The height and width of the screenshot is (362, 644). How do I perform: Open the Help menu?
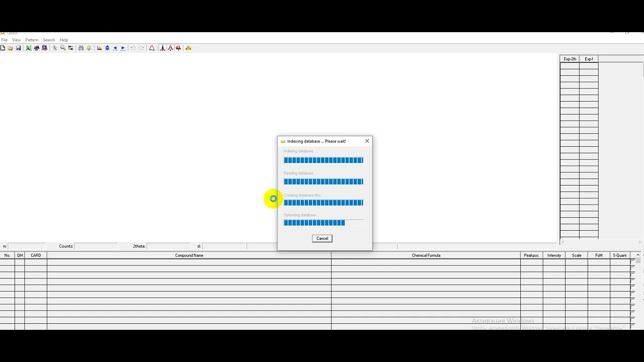(64, 40)
